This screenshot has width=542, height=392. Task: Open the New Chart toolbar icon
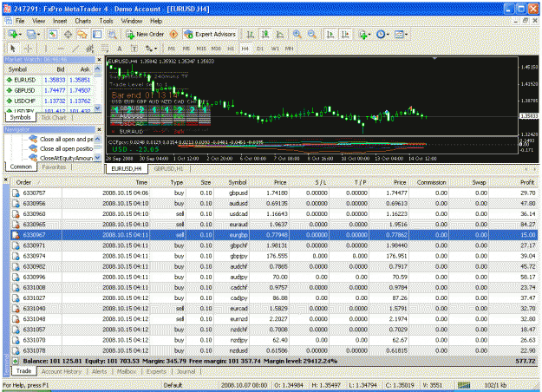tap(12, 34)
